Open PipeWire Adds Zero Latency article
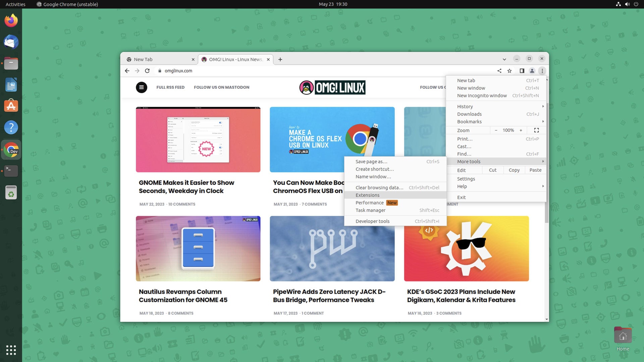Screen dimensions: 644x362 (329, 296)
